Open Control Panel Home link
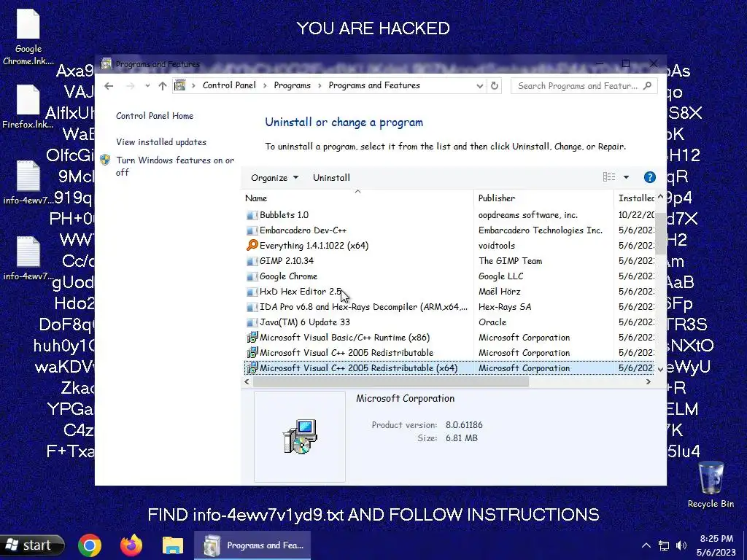Image resolution: width=747 pixels, height=560 pixels. (155, 116)
